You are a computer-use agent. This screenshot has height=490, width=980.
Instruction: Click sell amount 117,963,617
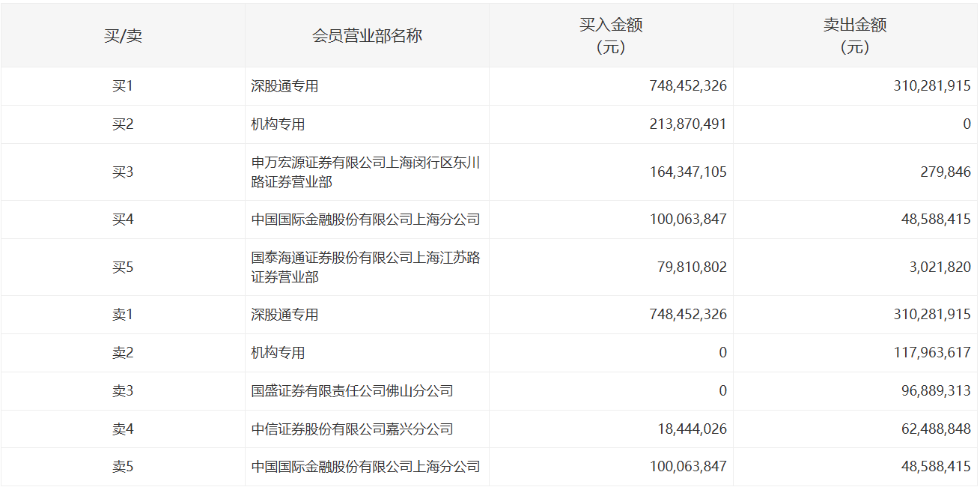(x=931, y=353)
